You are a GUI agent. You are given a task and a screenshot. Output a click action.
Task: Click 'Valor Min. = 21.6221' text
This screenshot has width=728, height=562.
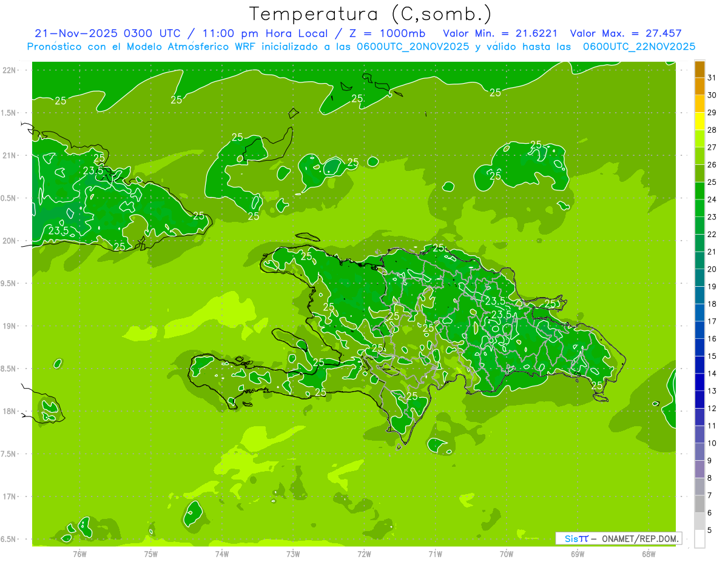pyautogui.click(x=500, y=33)
